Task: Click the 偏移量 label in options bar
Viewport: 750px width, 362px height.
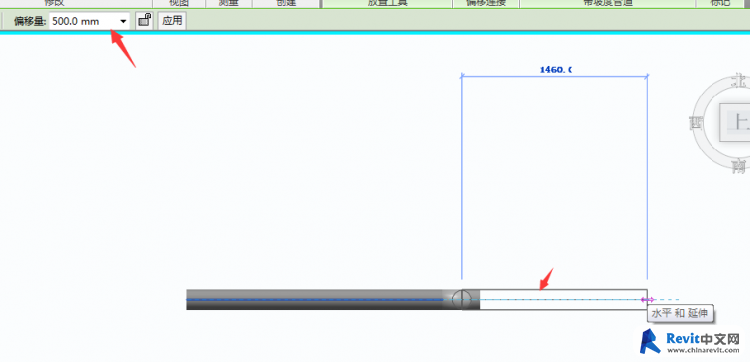Action: [30, 22]
